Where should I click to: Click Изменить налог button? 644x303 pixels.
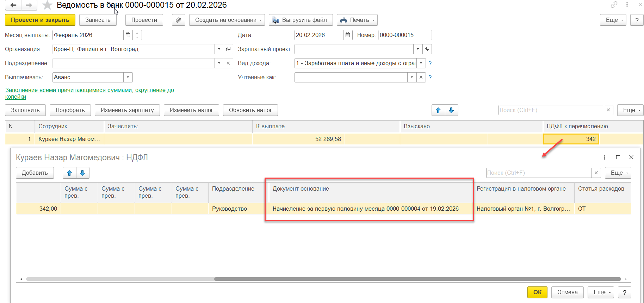tap(191, 110)
